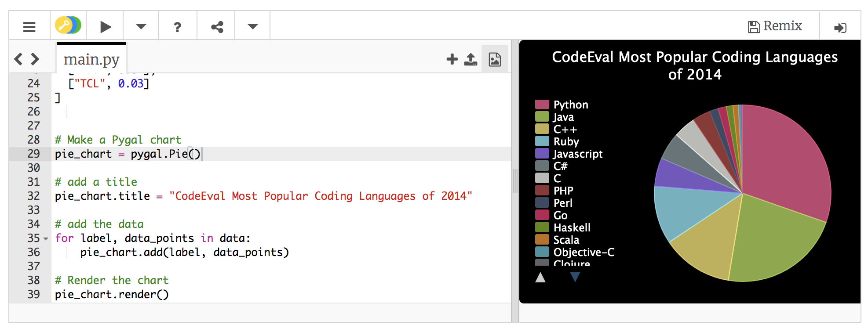Screen dimensions: 868x332
Task: Toggle C# legend entry
Action: [551, 166]
